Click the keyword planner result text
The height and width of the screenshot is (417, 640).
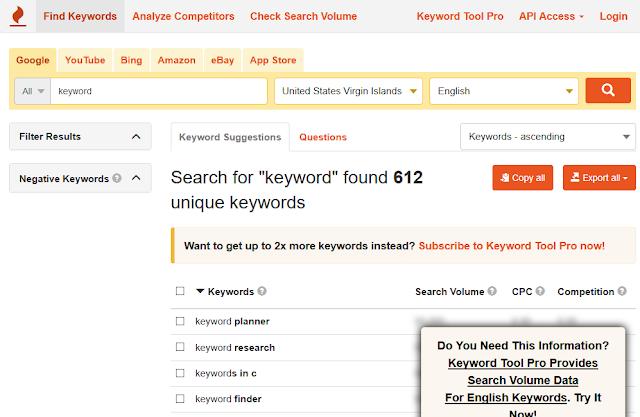232,322
